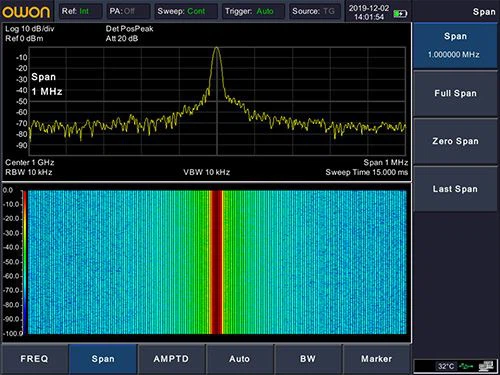Select the Span 1.000000 MHz softkey
The height and width of the screenshot is (375, 500).
point(455,46)
